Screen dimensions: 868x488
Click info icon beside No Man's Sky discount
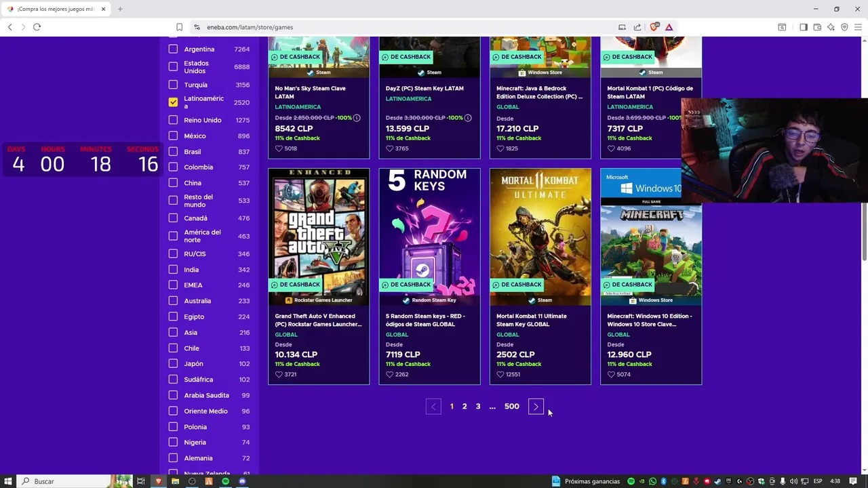pyautogui.click(x=357, y=118)
